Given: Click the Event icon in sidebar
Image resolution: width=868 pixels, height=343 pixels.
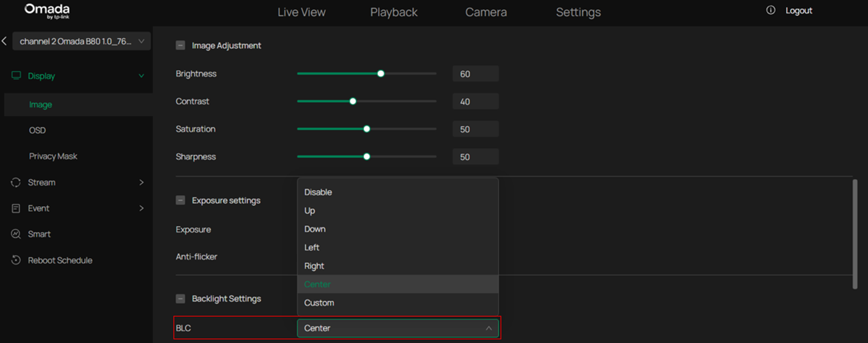Looking at the screenshot, I should (16, 208).
